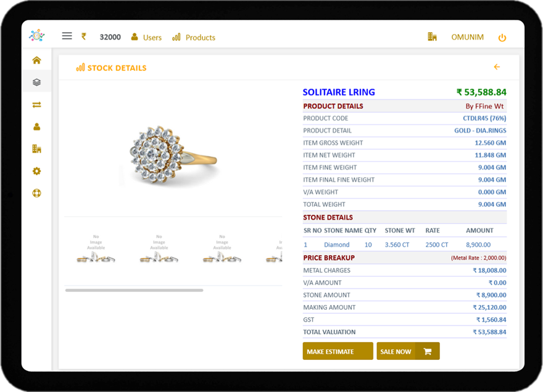This screenshot has height=392, width=543.
Task: Open settings gear icon in sidebar
Action: click(36, 171)
